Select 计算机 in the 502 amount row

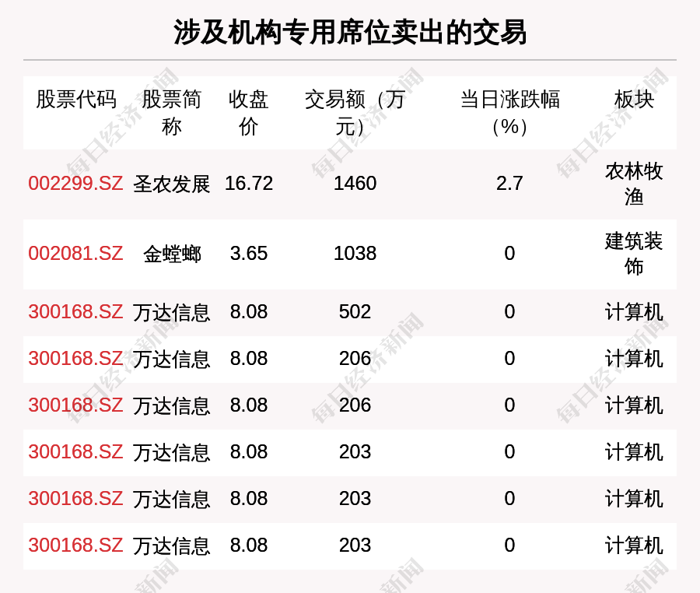coord(634,312)
